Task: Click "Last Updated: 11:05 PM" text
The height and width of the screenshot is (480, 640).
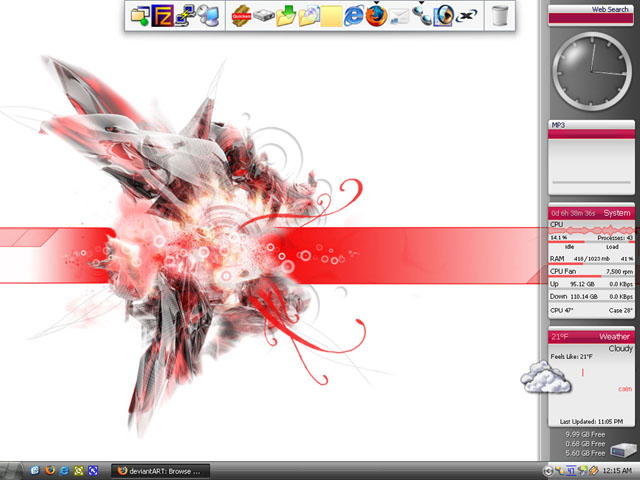Action: pyautogui.click(x=591, y=421)
